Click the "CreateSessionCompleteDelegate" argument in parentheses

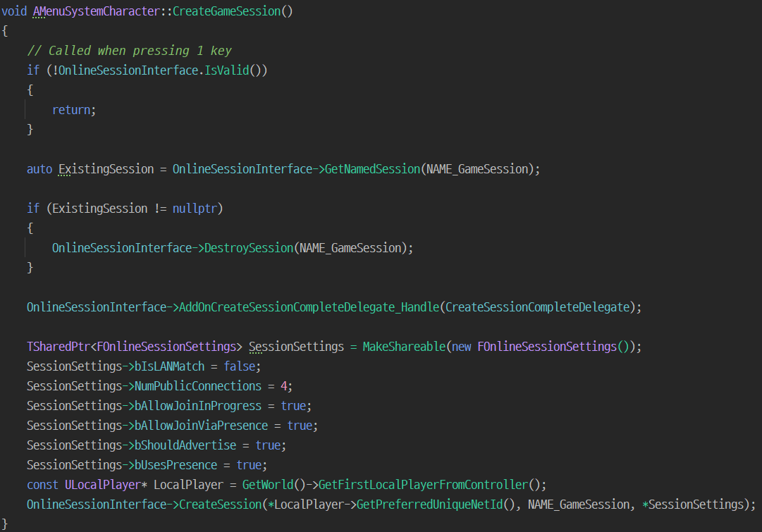pos(537,307)
